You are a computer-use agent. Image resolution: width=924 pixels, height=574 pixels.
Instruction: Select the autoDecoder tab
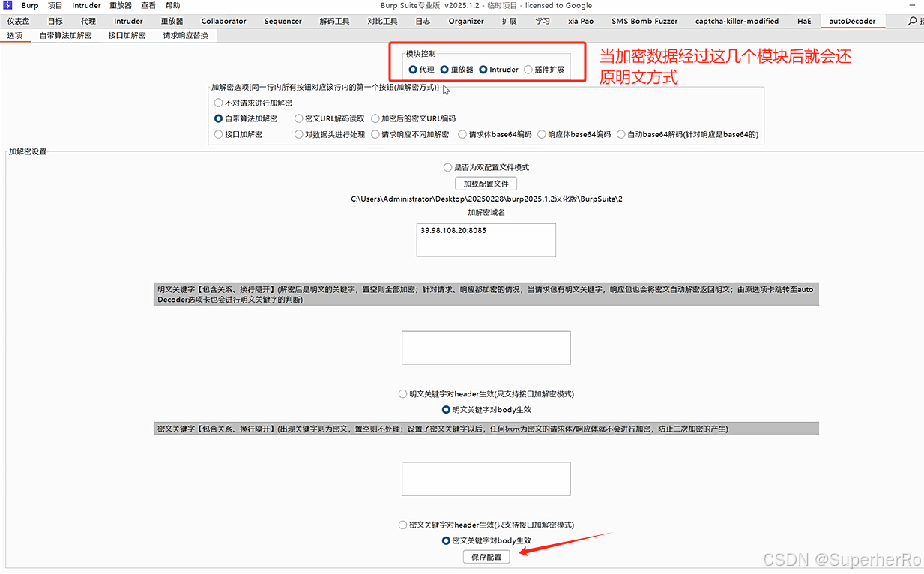[x=852, y=21]
